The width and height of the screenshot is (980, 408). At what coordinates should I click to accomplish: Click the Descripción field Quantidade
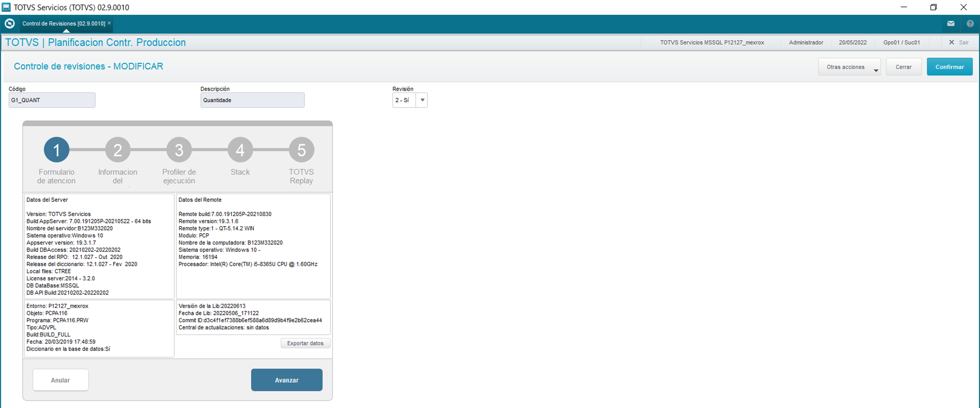tap(252, 100)
